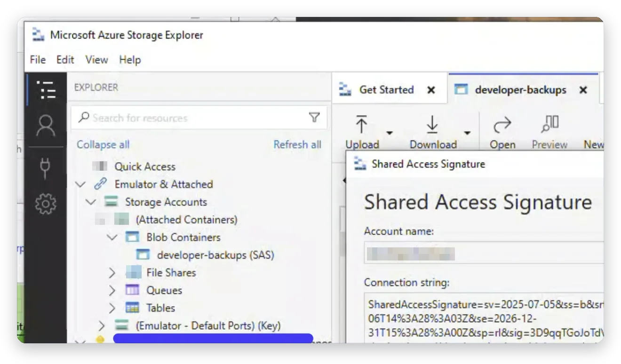Screen dimensions: 621x364
Task: Click the Tables icon in the tree
Action: click(132, 308)
